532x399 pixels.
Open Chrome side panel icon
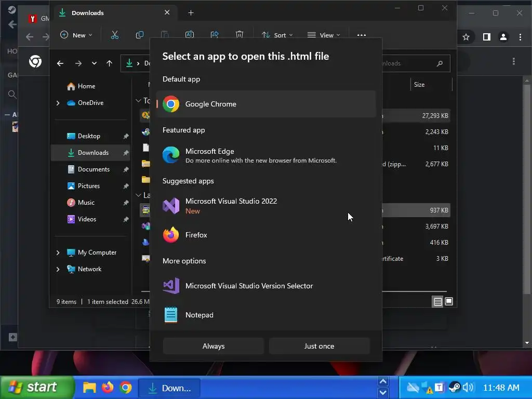point(486,37)
